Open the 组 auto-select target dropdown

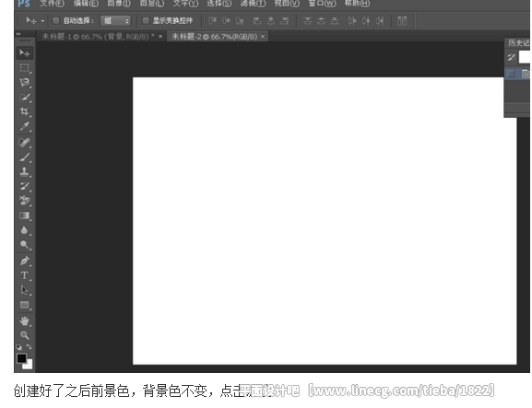[x=115, y=20]
